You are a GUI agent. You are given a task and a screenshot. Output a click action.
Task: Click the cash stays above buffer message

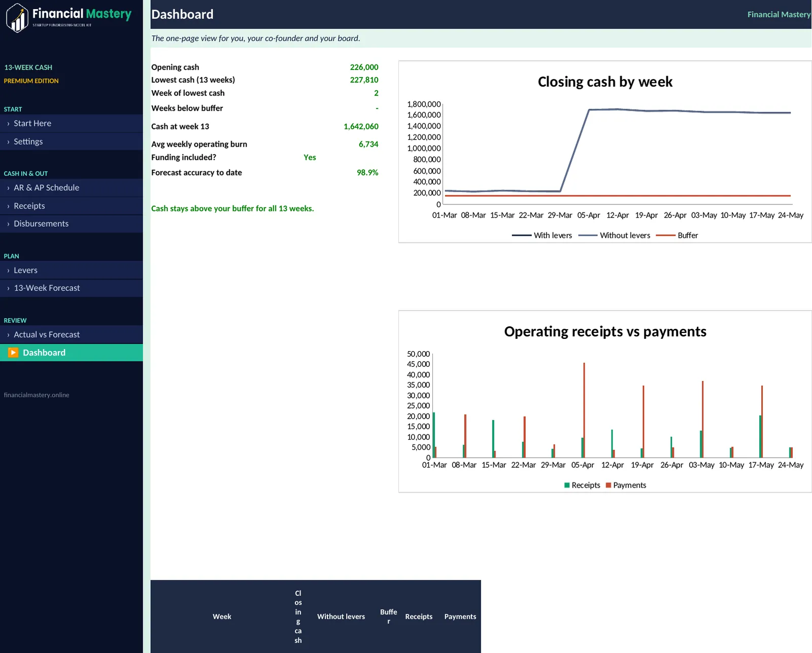[x=232, y=209]
